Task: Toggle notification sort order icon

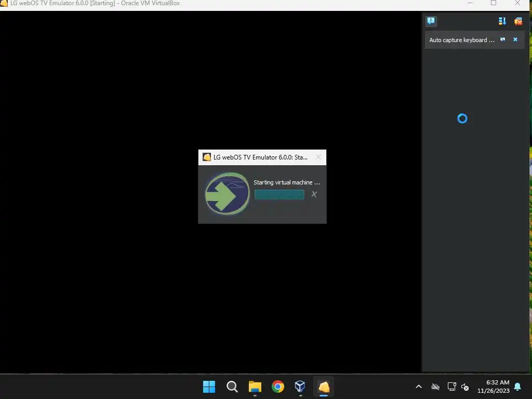Action: pyautogui.click(x=502, y=21)
